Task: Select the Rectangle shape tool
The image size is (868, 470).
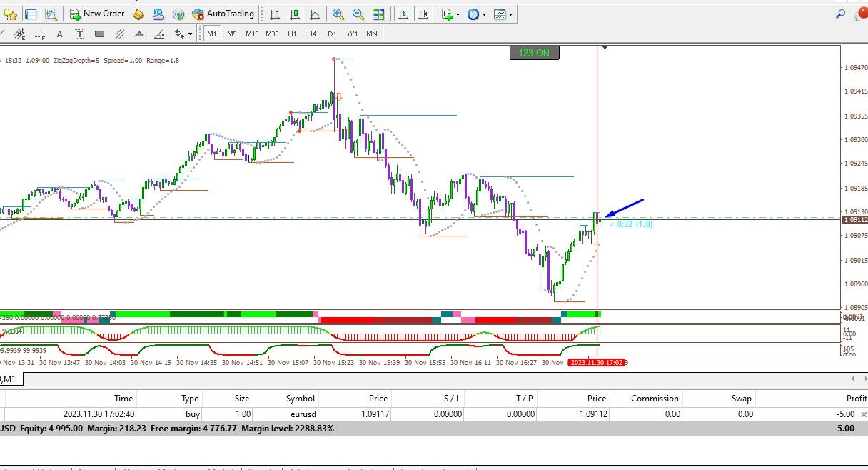Action: click(100, 34)
